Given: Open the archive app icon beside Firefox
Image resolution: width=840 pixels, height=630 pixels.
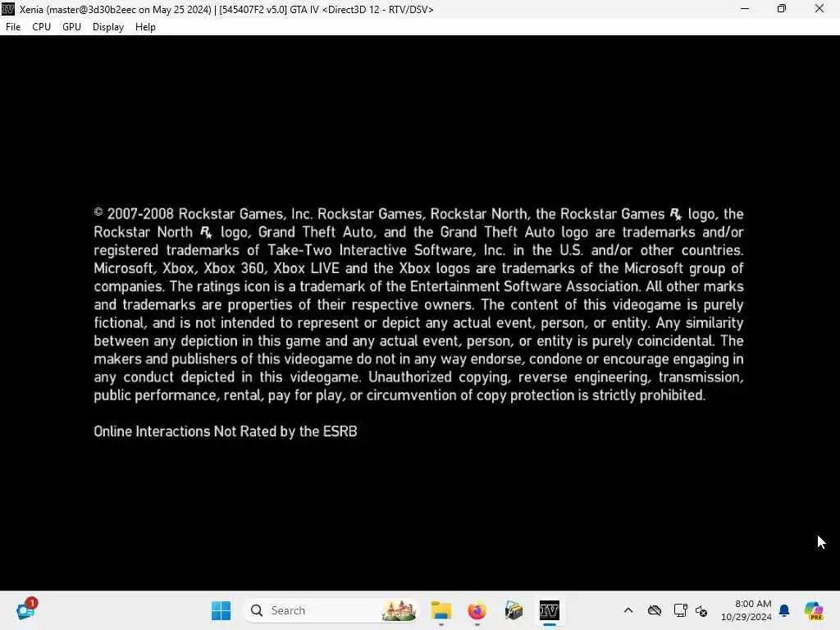Looking at the screenshot, I should pos(514,610).
